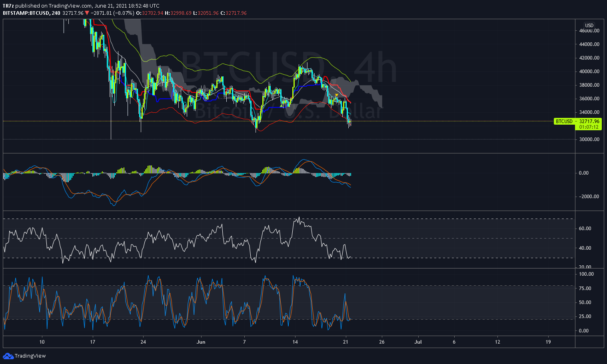Open the TradingView text link at the bottom

(x=30, y=356)
